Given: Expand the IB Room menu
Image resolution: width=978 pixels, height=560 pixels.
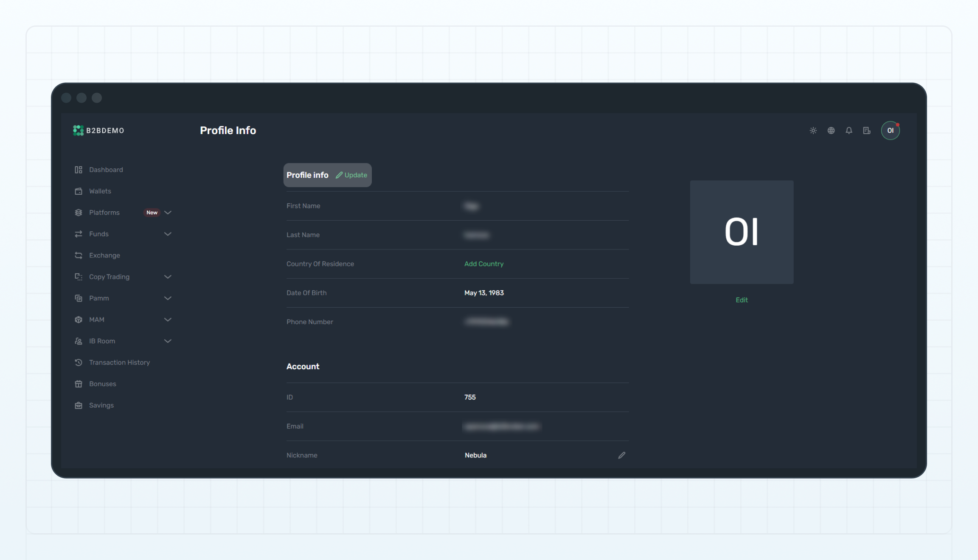Looking at the screenshot, I should (x=168, y=341).
